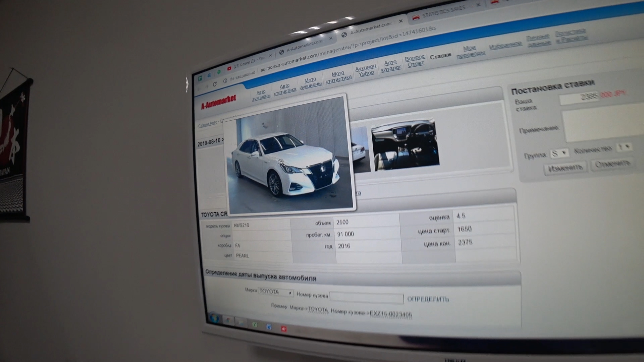Open the green app icon on the taskbar

coord(255,324)
